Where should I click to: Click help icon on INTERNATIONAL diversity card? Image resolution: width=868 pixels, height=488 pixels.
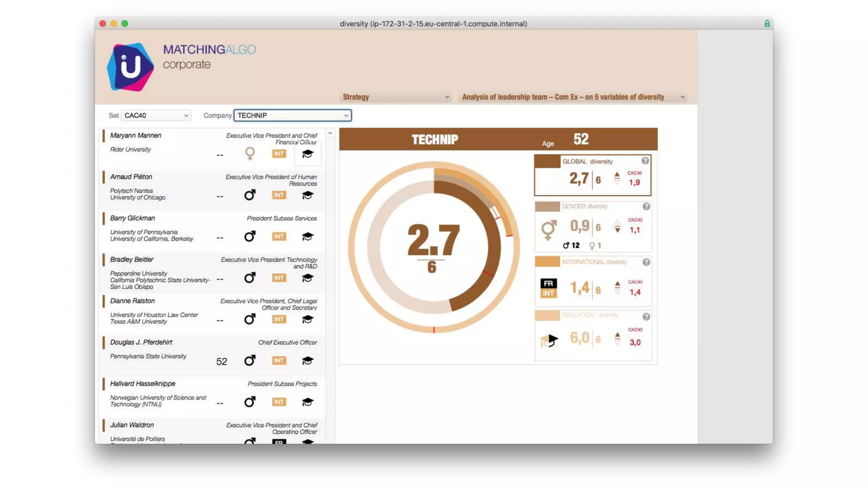(x=646, y=262)
